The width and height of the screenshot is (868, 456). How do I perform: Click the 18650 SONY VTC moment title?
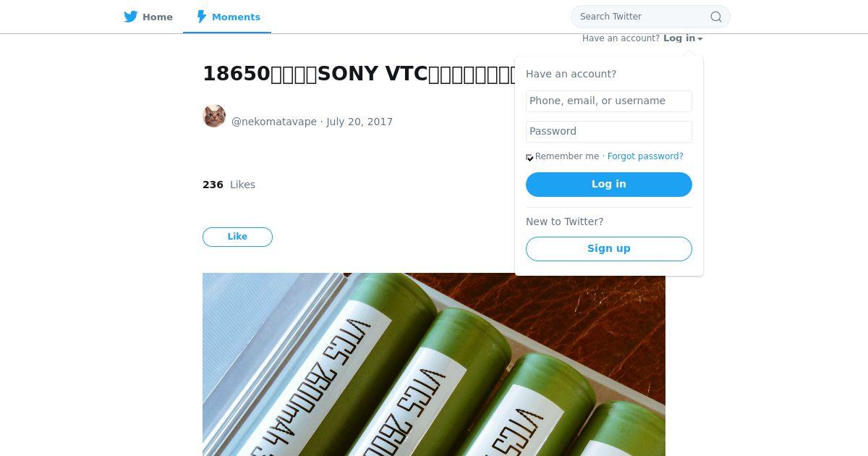point(359,74)
